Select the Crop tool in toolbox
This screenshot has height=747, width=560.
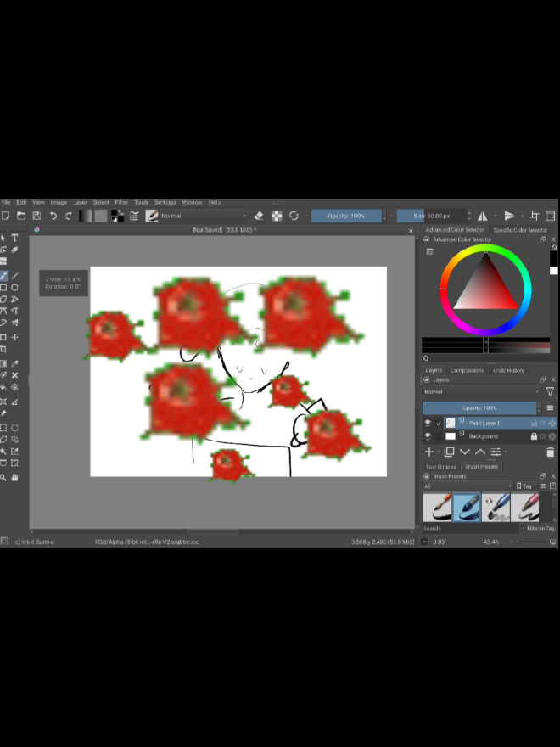[x=3, y=349]
